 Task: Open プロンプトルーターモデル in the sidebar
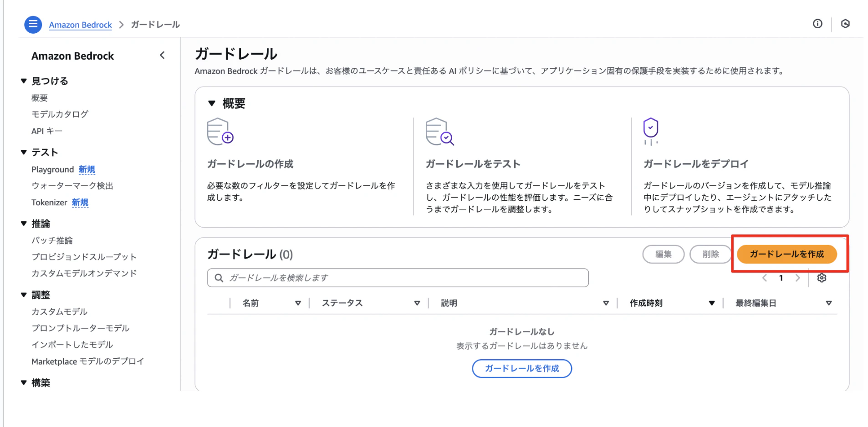tap(80, 328)
